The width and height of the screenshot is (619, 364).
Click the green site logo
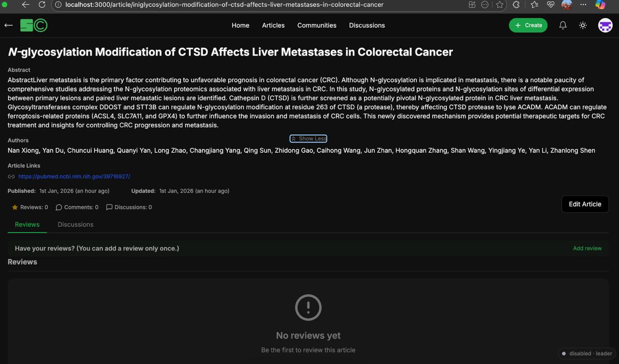(33, 25)
